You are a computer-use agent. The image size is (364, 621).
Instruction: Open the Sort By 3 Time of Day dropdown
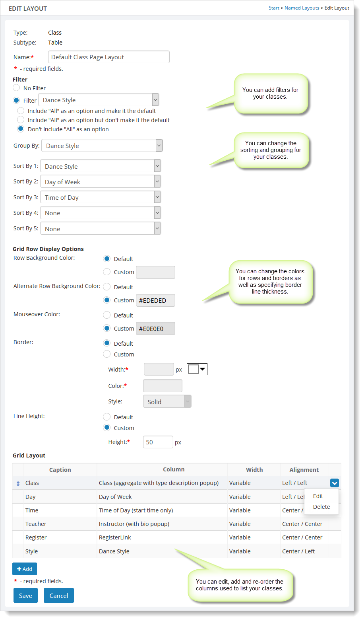pos(101,197)
